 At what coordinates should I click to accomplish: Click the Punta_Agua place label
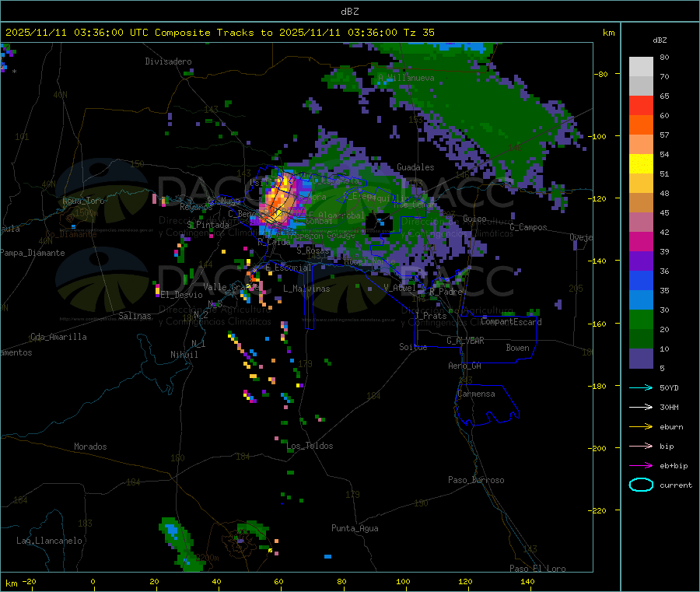coord(355,529)
